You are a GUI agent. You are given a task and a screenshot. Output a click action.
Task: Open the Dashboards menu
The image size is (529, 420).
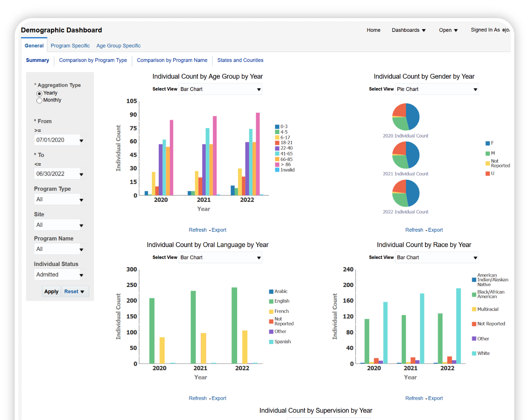point(408,30)
